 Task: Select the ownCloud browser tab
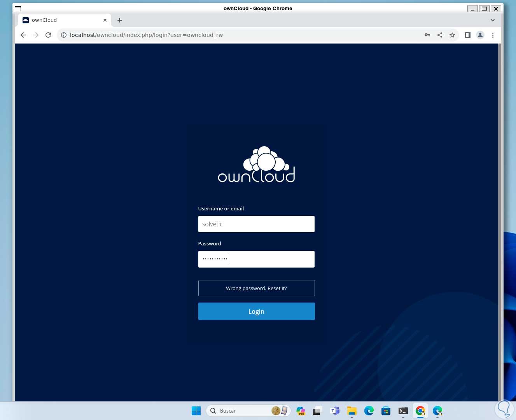[x=65, y=20]
